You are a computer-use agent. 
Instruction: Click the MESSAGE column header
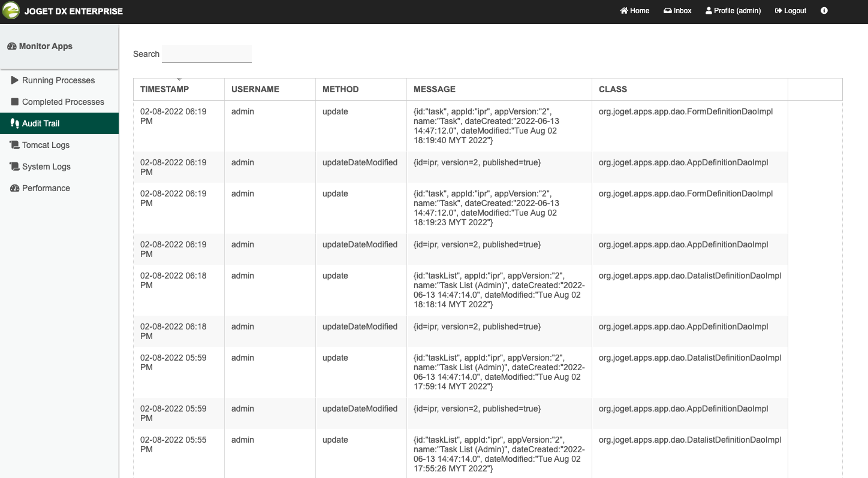click(435, 89)
